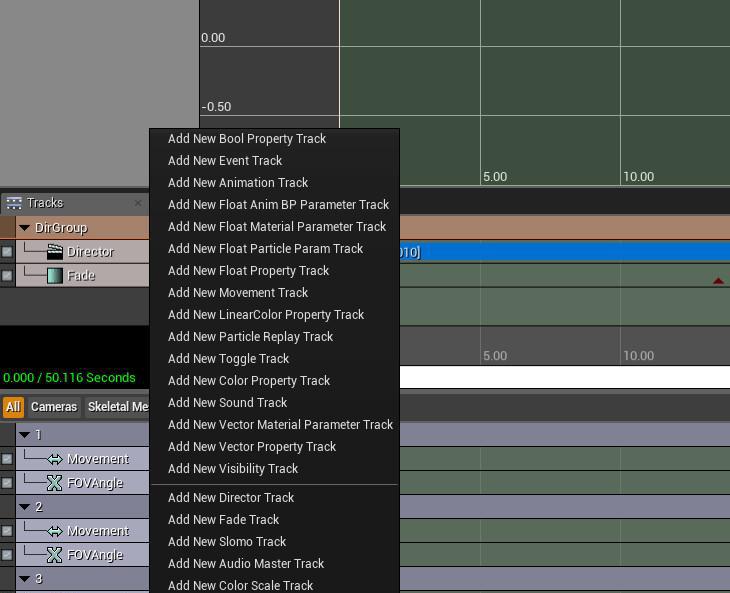Choose Add New Movement Track
The image size is (730, 593).
[274, 292]
